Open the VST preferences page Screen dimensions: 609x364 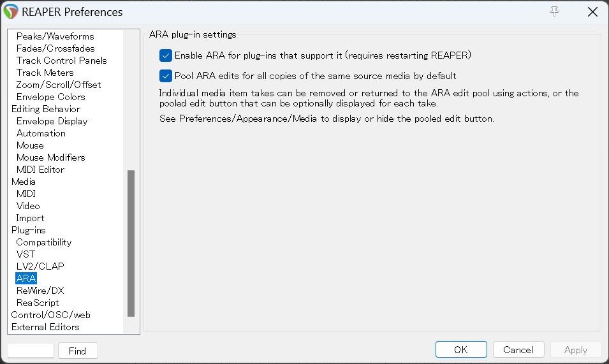(26, 254)
